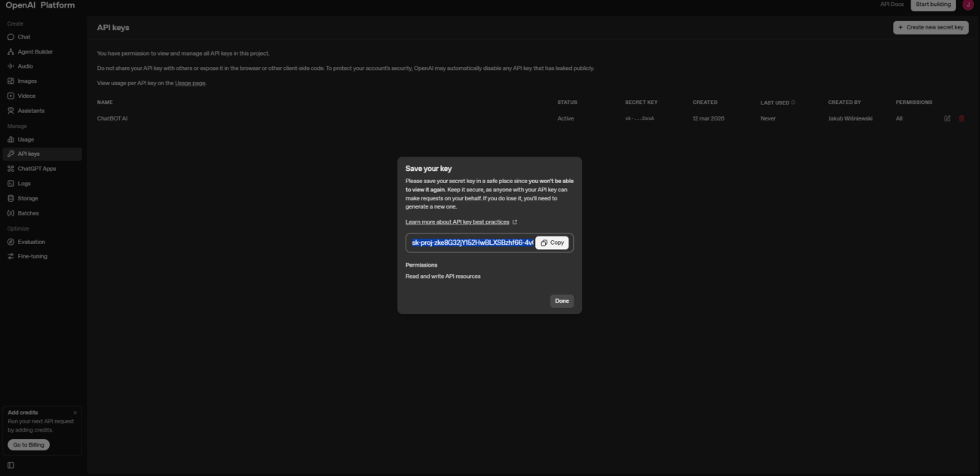Viewport: 980px width, 476px height.
Task: Open the Assistants icon in sidebar
Action: click(x=11, y=111)
